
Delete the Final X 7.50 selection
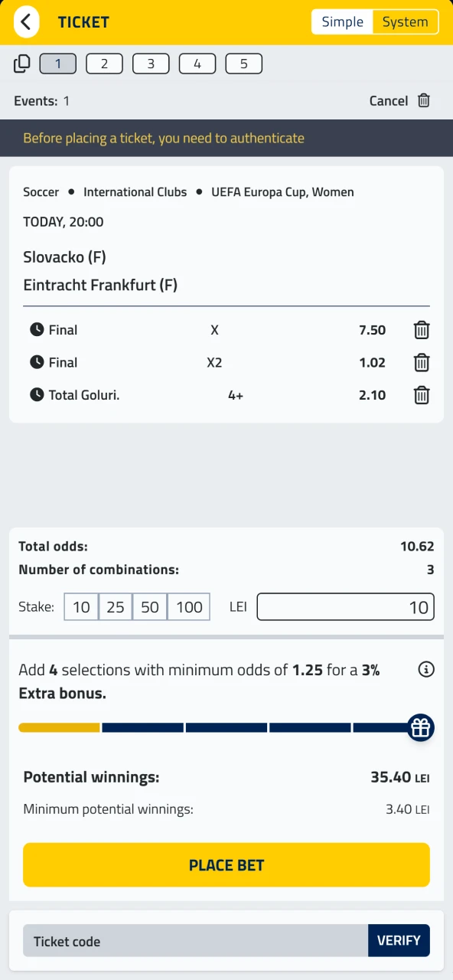[422, 330]
